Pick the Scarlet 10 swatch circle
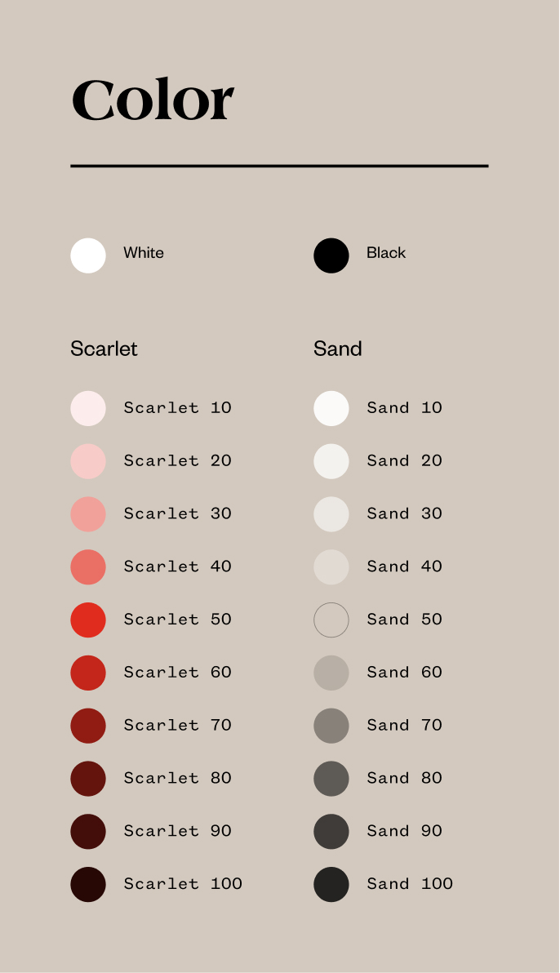This screenshot has width=560, height=973. pos(88,408)
